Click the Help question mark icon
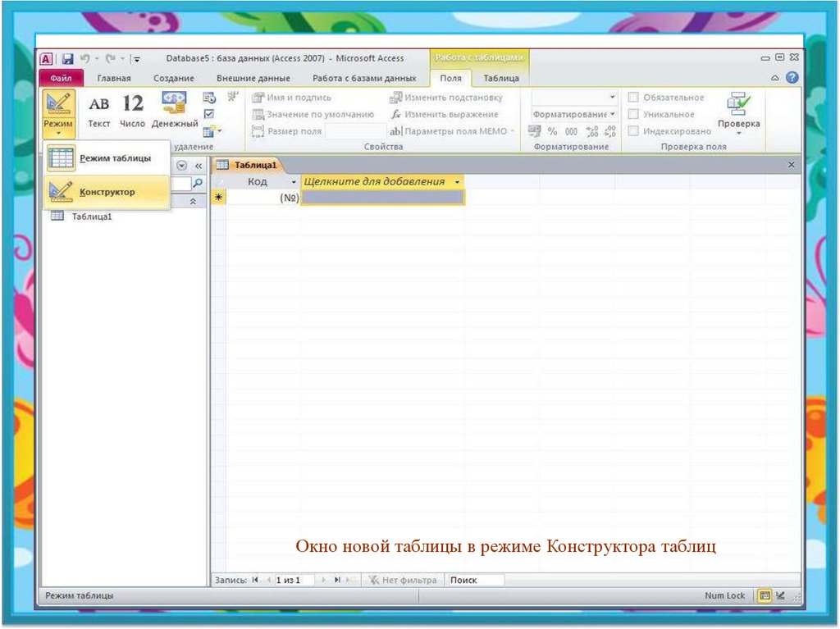The width and height of the screenshot is (840, 629). point(792,78)
